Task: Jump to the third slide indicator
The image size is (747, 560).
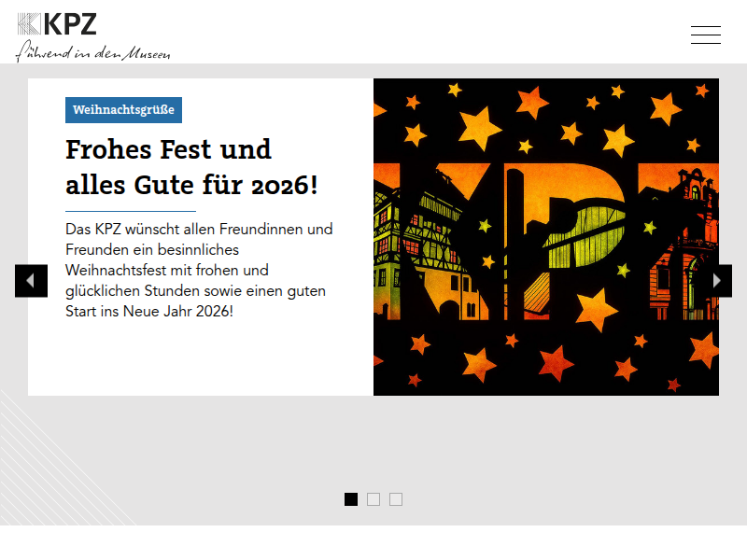Action: [x=396, y=499]
